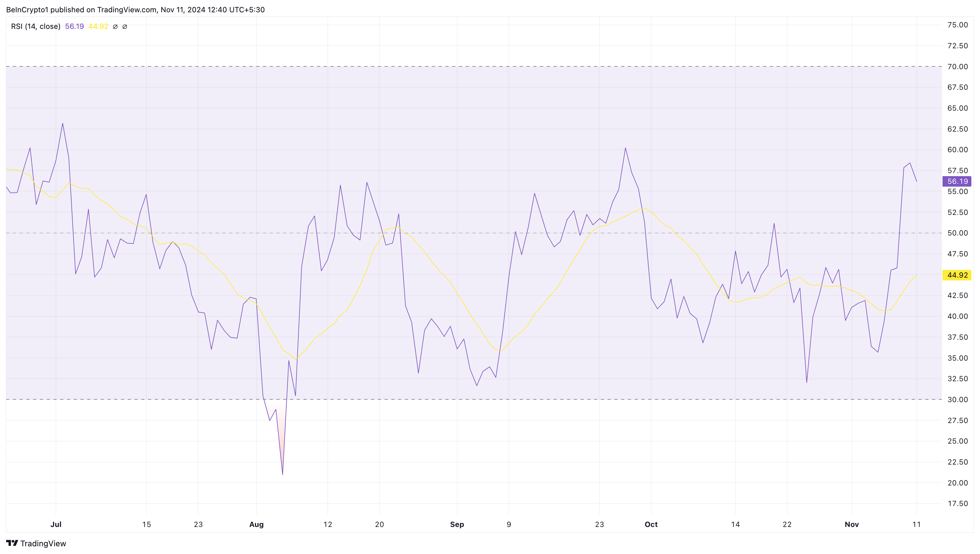
Task: Click the RSI (14, close) legend title
Action: (36, 26)
